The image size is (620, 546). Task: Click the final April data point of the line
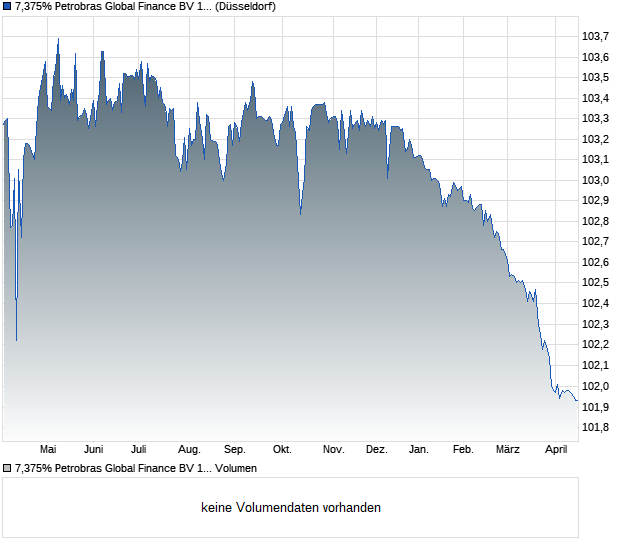577,401
